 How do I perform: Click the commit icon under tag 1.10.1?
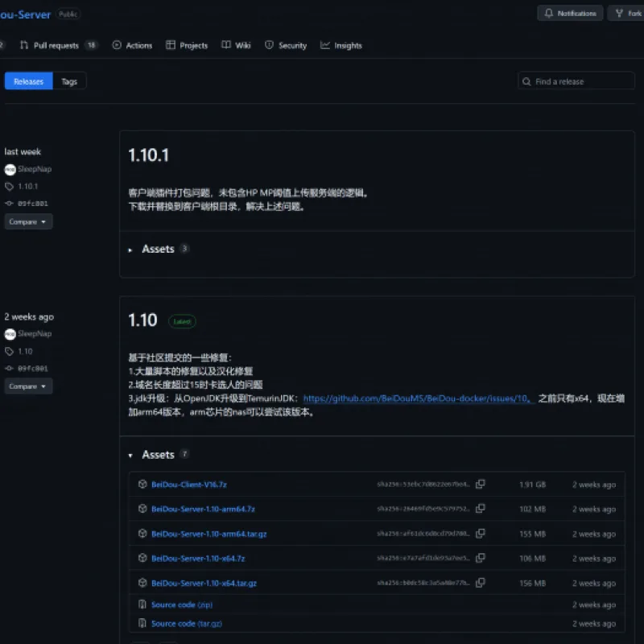10,204
